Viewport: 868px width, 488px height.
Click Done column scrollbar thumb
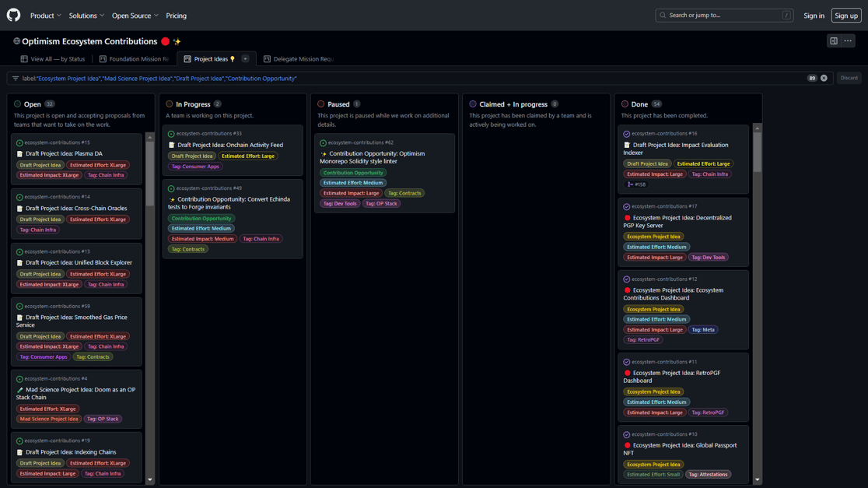coord(758,152)
